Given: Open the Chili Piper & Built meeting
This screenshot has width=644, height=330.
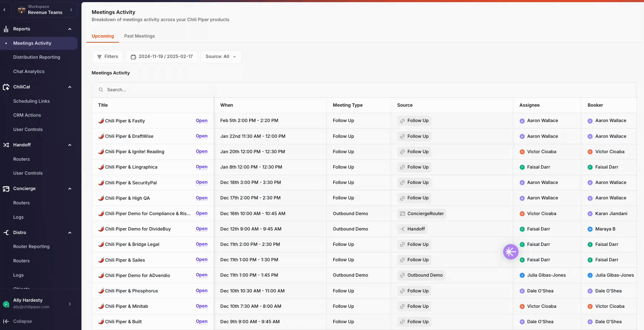Looking at the screenshot, I should pos(202,321).
